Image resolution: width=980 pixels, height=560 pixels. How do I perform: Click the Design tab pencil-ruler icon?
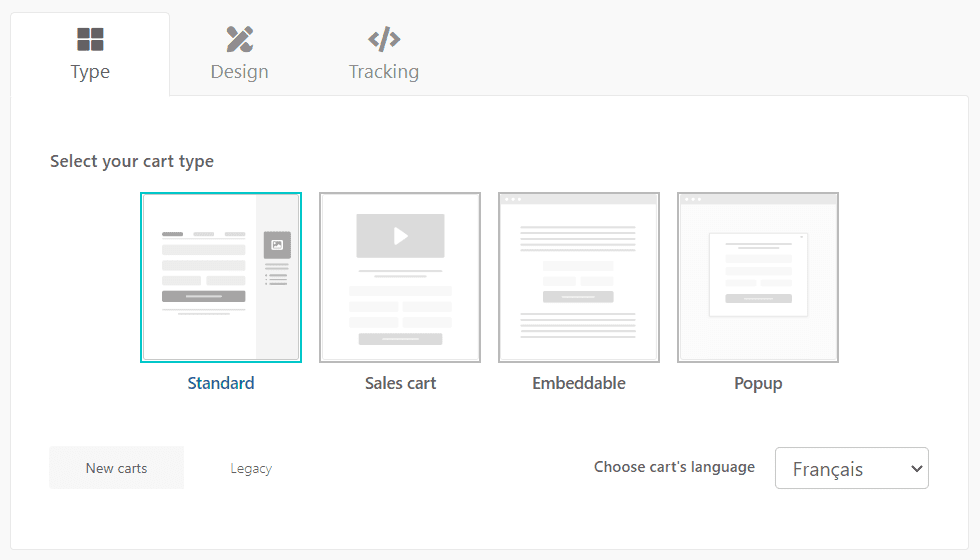(x=240, y=39)
